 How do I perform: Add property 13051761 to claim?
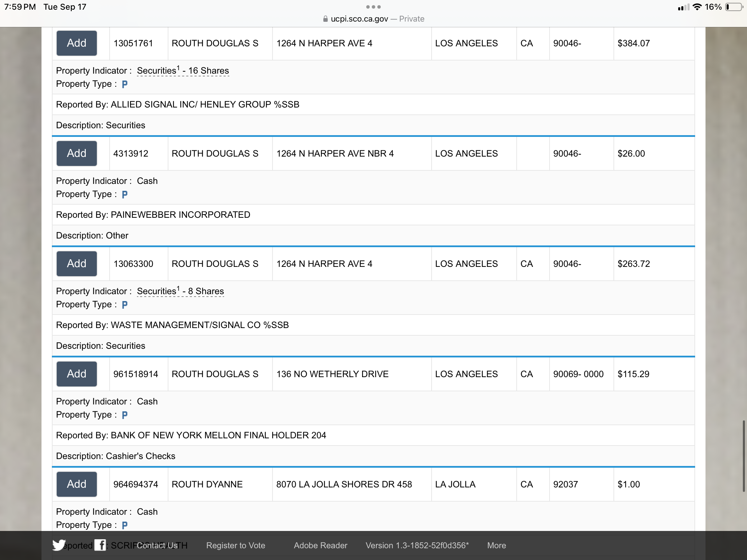(77, 43)
